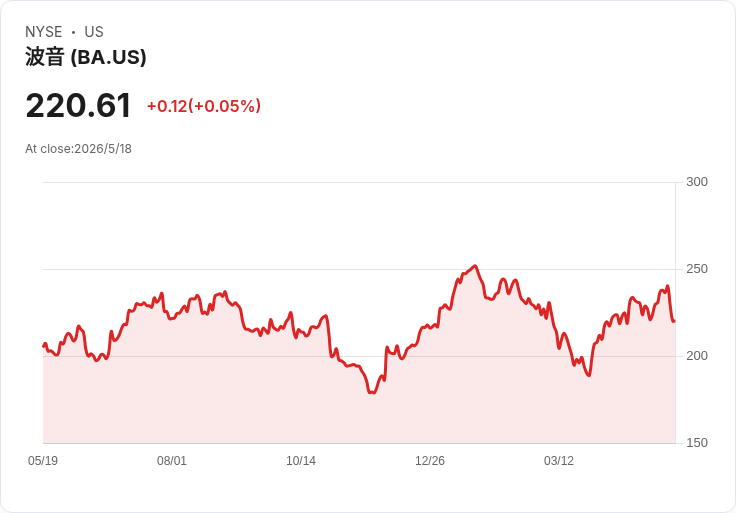Viewport: 736px width, 513px height.
Task: Select the 05/19 date axis label
Action: pyautogui.click(x=43, y=460)
